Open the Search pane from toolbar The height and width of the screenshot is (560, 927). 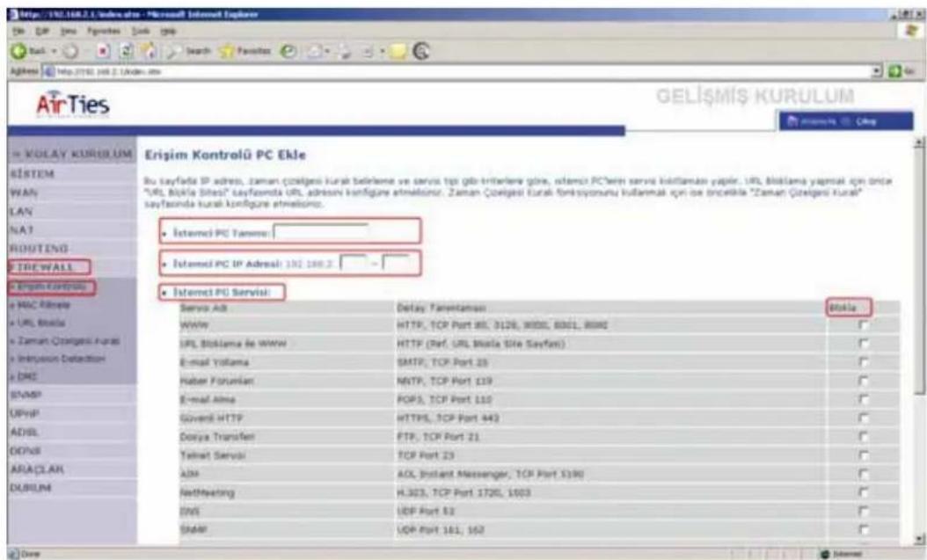point(189,51)
